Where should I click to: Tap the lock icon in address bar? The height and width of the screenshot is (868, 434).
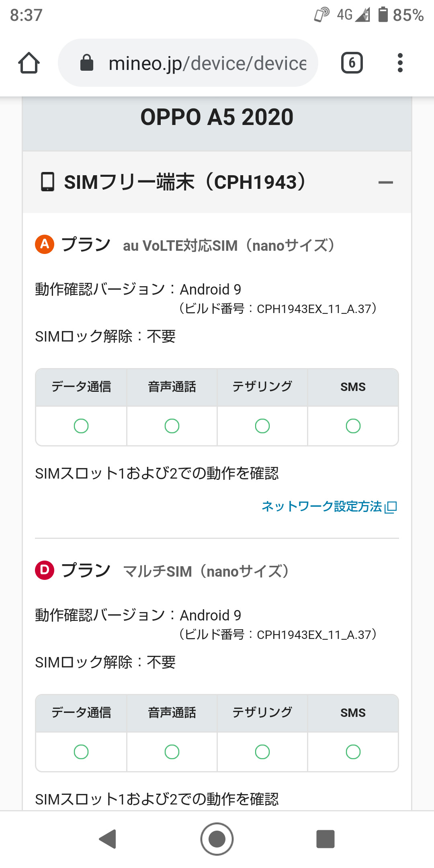87,63
